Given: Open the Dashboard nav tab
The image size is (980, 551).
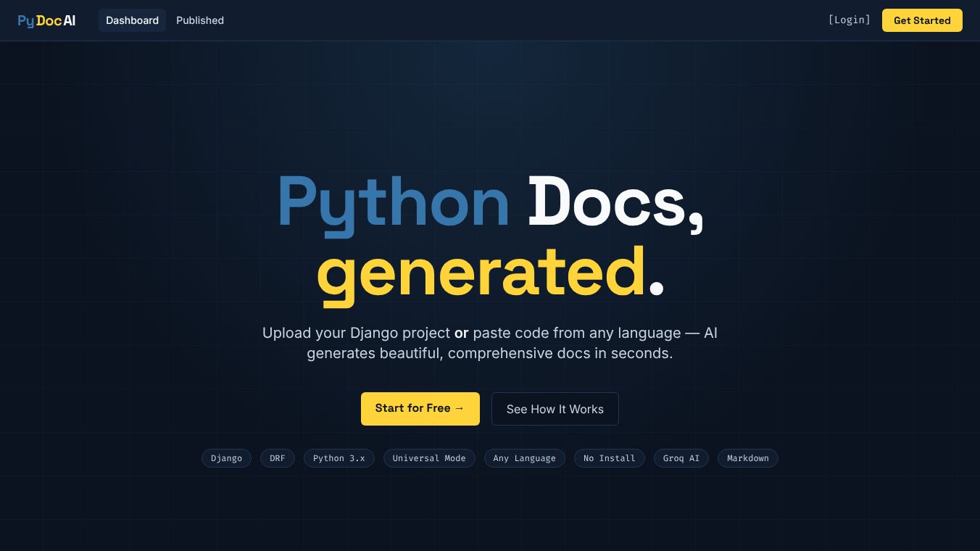Looking at the screenshot, I should click(x=132, y=20).
